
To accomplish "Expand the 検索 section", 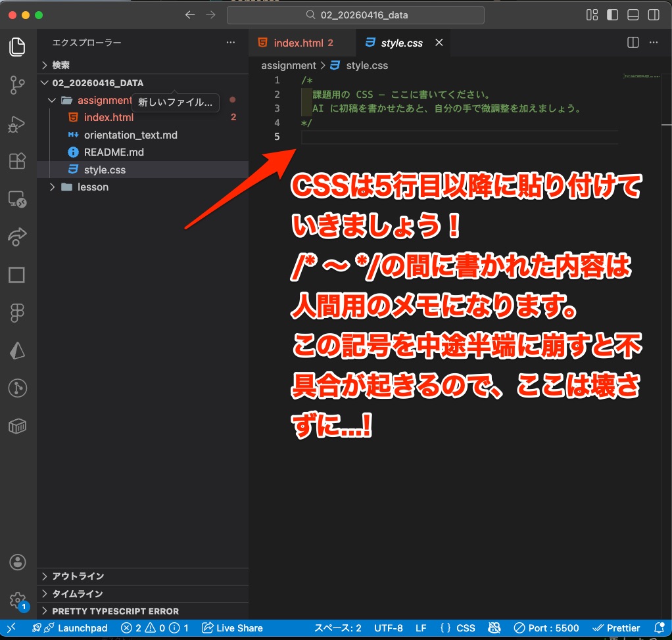I will click(x=143, y=65).
